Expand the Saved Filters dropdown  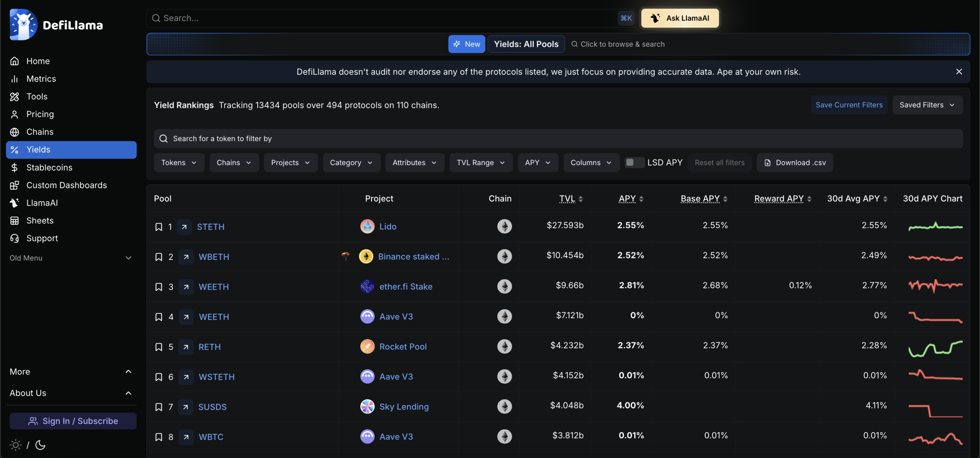927,105
